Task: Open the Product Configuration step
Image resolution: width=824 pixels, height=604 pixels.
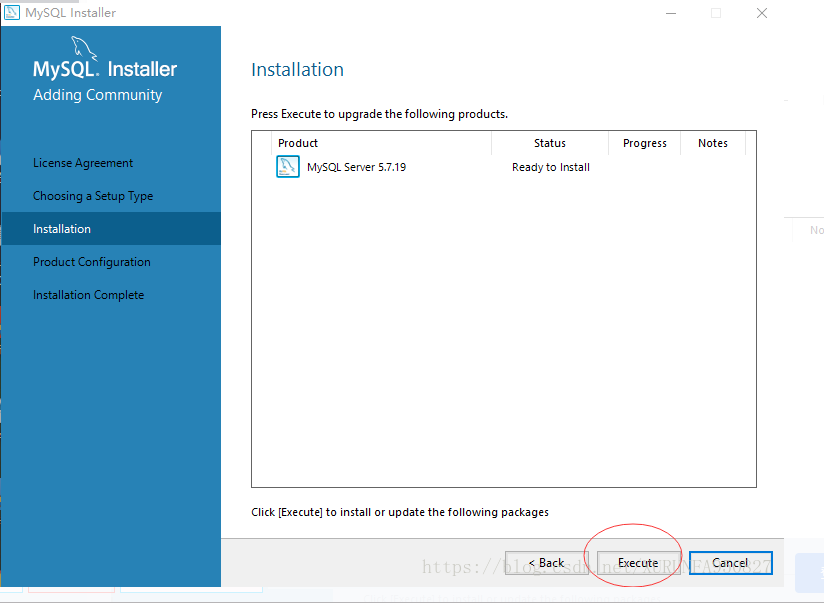Action: 92,262
